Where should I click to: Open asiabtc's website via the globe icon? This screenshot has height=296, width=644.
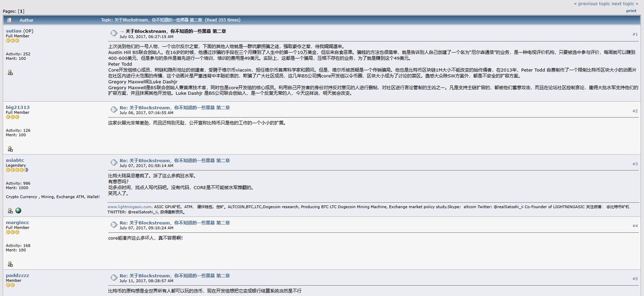point(18,210)
